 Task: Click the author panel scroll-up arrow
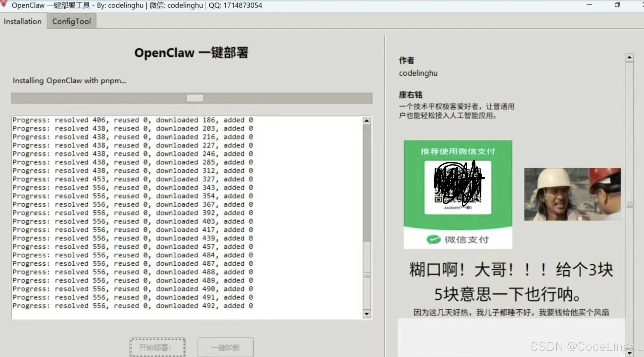[x=629, y=58]
